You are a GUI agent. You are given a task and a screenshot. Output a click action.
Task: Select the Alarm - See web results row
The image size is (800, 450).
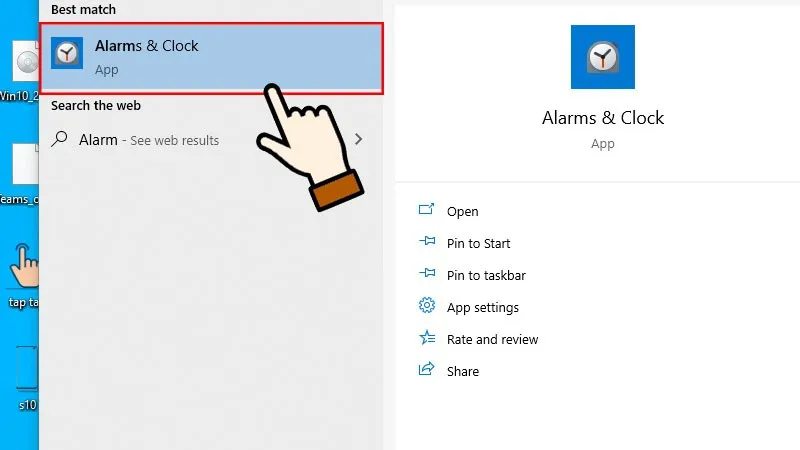(x=211, y=140)
